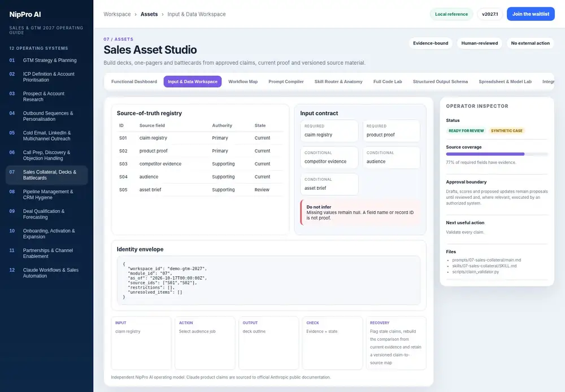The height and width of the screenshot is (392, 565).
Task: Click the Validate every claim text
Action: pyautogui.click(x=465, y=232)
